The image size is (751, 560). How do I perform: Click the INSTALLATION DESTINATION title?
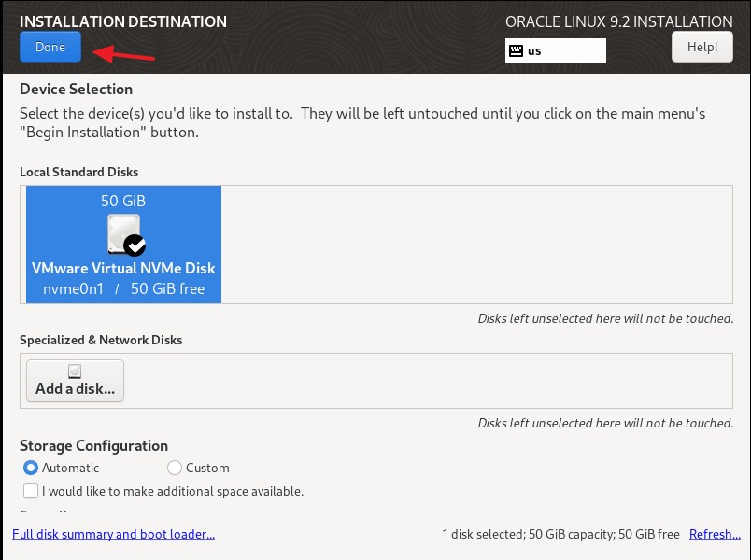coord(123,21)
